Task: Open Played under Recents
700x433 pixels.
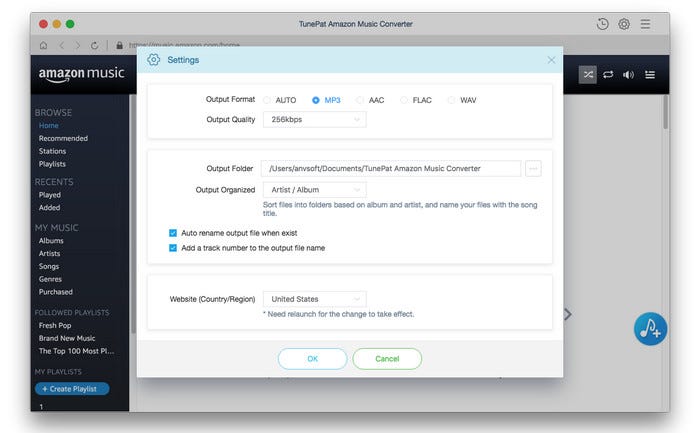Action: point(50,195)
